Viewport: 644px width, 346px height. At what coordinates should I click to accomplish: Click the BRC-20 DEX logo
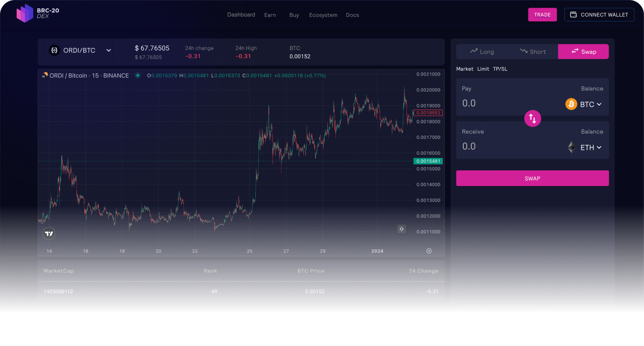point(38,13)
